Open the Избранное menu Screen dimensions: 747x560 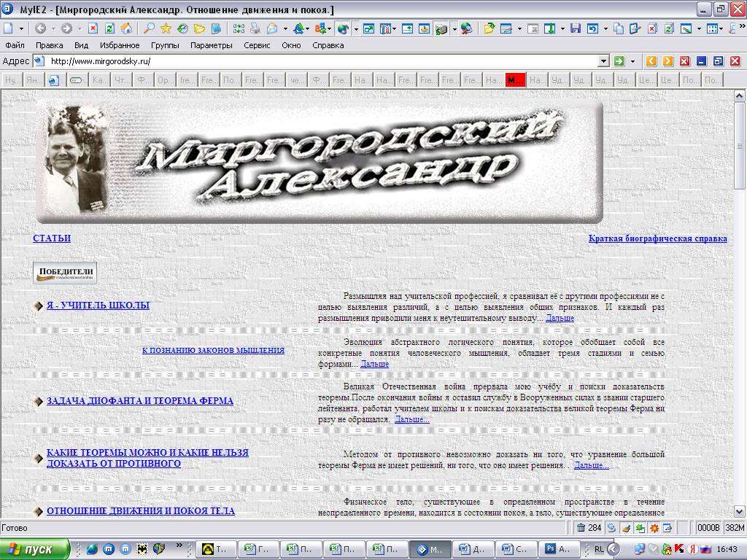click(x=120, y=45)
